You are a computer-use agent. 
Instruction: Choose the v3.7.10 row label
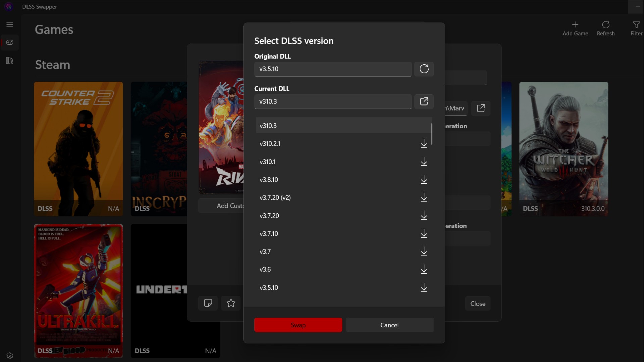pos(269,234)
